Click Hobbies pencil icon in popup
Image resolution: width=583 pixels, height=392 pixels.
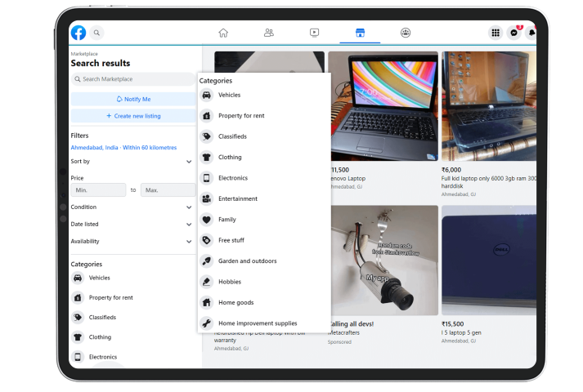pos(207,282)
